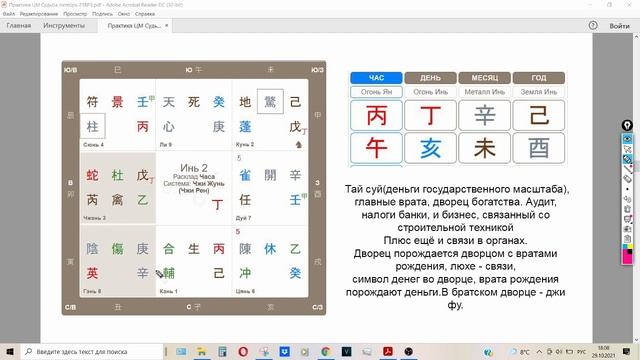Click the Кань 1 palace label
640x360 pixels.
point(168,291)
